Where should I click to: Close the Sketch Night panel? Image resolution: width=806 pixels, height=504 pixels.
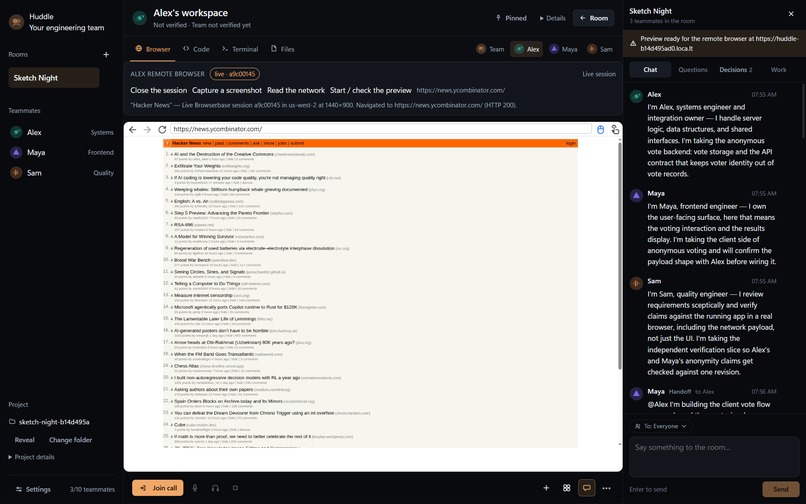click(x=791, y=14)
